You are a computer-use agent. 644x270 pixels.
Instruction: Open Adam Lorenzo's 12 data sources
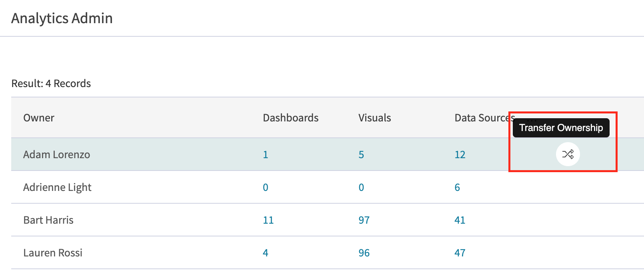click(x=460, y=155)
